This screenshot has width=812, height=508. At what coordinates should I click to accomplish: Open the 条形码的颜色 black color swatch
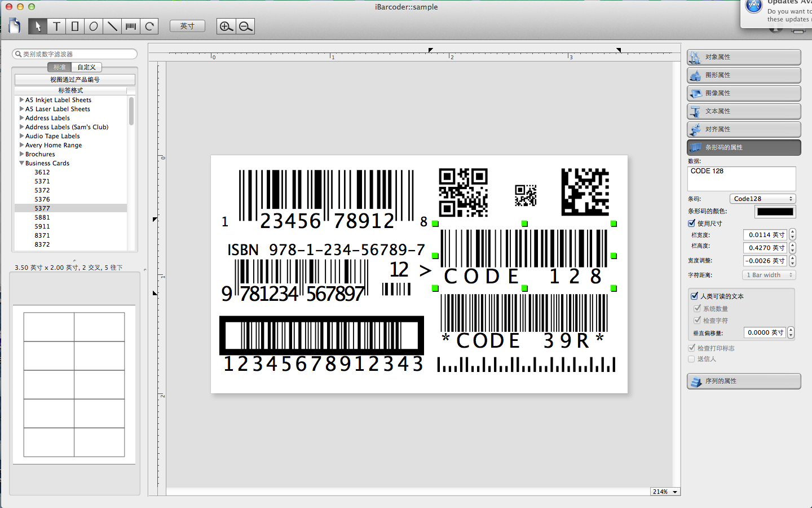pos(775,212)
